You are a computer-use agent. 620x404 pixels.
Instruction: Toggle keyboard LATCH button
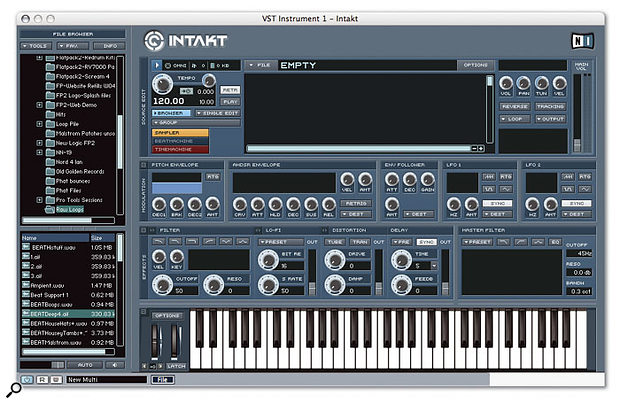pyautogui.click(x=176, y=366)
